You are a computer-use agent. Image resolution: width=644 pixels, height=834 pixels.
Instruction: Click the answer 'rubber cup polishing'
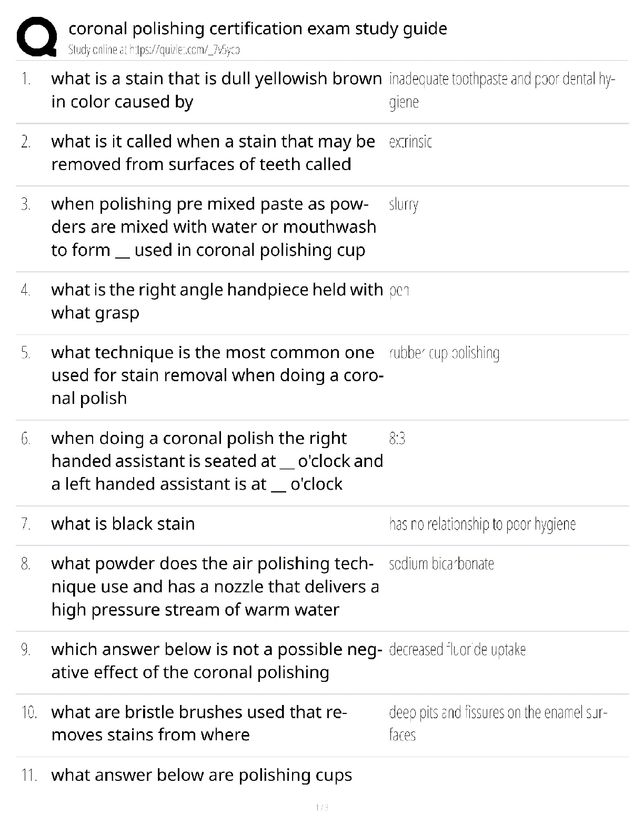tap(444, 353)
